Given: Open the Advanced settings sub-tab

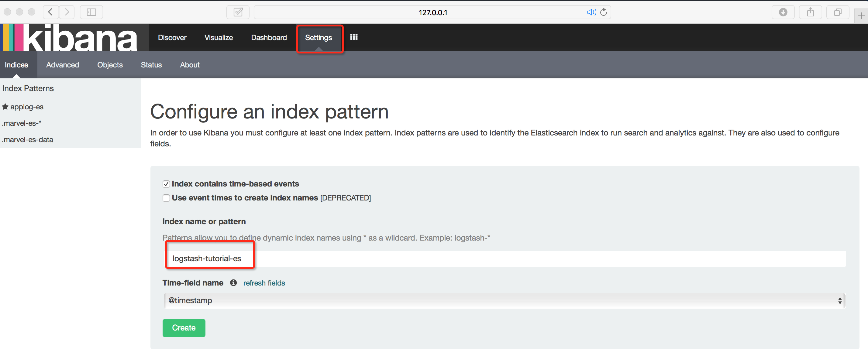Looking at the screenshot, I should click(x=63, y=65).
